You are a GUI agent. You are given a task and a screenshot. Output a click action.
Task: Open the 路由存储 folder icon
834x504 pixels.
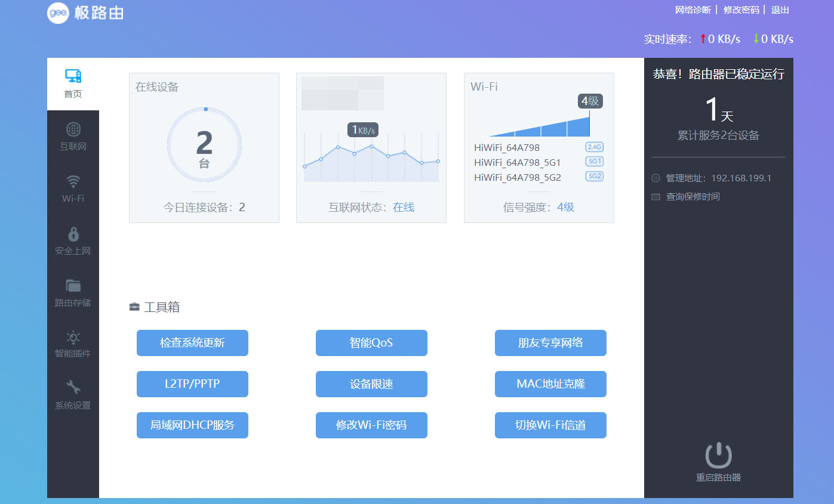pos(73,286)
